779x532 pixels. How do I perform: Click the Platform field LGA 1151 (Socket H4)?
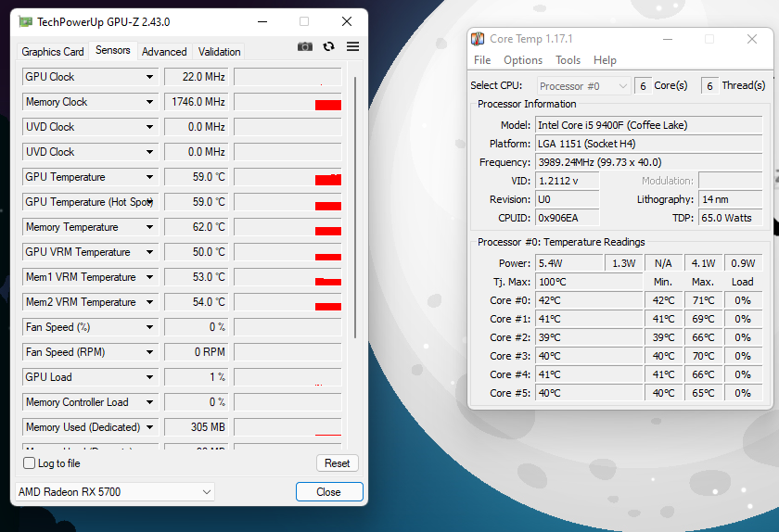(x=649, y=144)
